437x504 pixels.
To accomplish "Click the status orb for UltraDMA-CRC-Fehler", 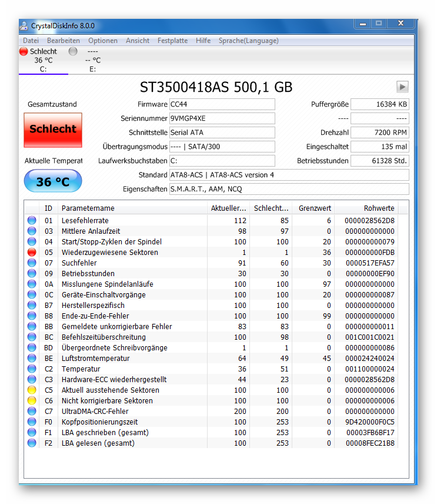I will (32, 411).
